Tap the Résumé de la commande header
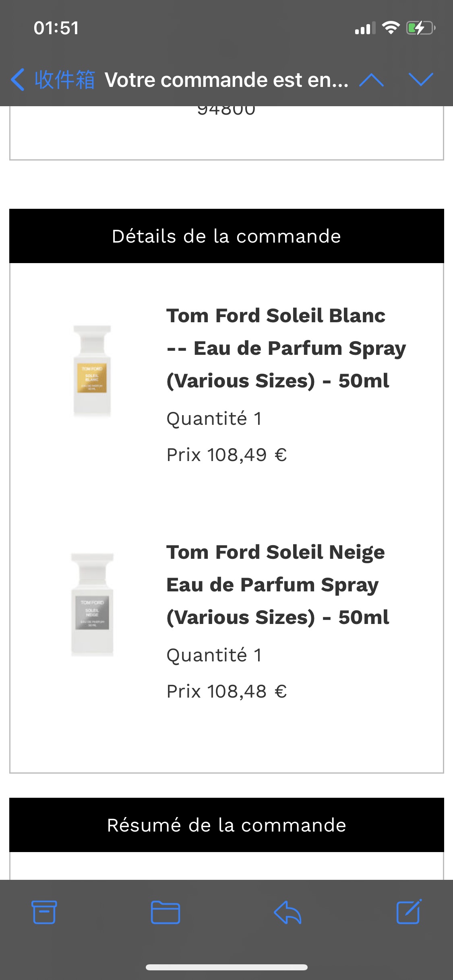This screenshot has height=980, width=453. pyautogui.click(x=227, y=825)
